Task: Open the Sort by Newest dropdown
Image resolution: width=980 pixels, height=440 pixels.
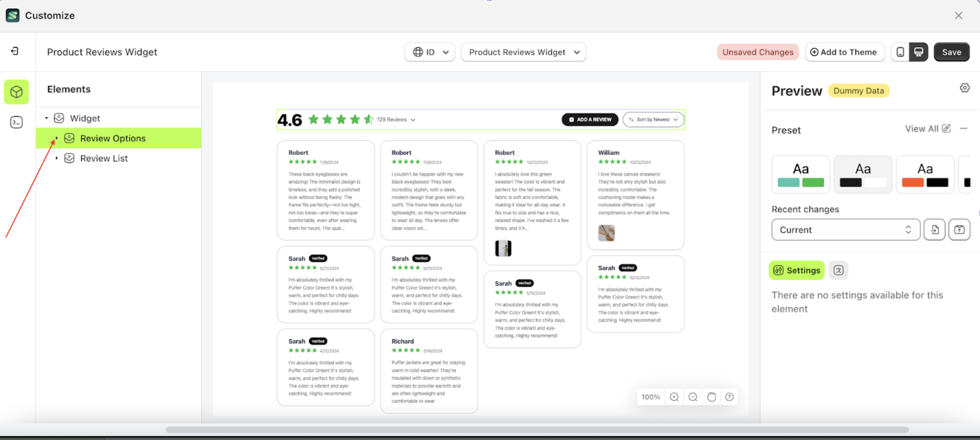Action: pos(653,119)
